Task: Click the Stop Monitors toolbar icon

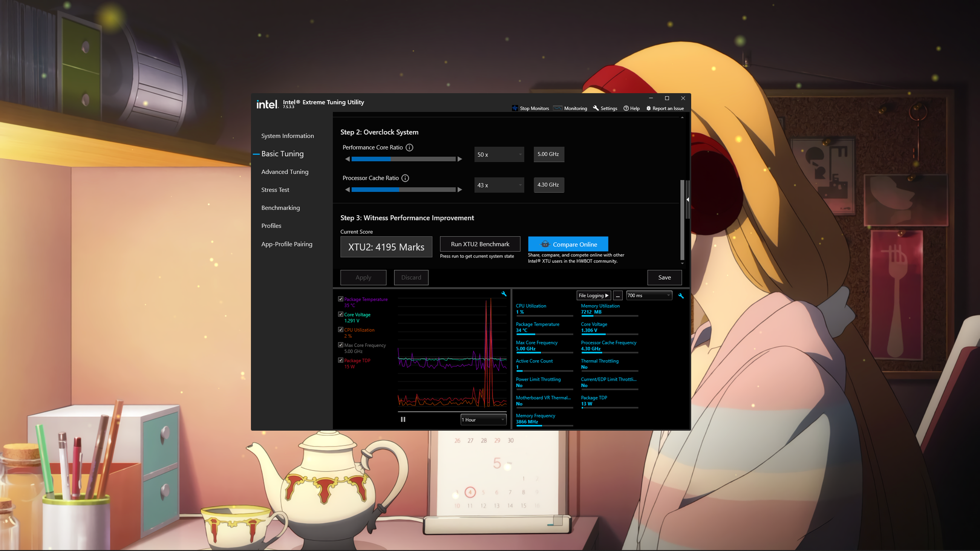Action: [515, 108]
